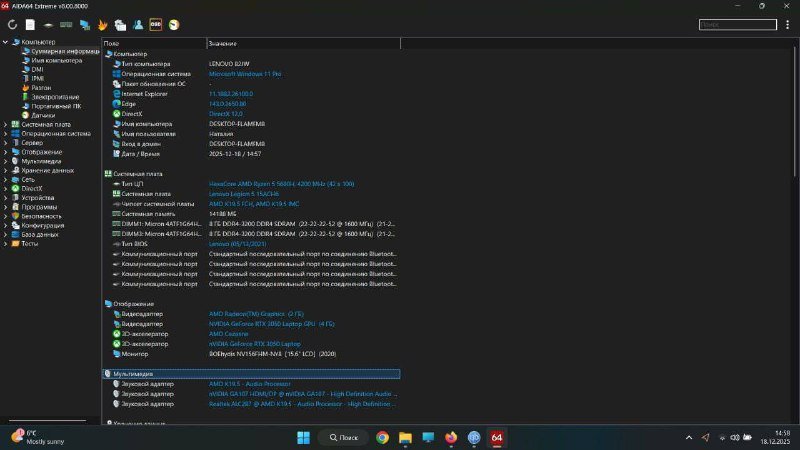
Task: Expand the Сервер tree node
Action: (x=6, y=143)
